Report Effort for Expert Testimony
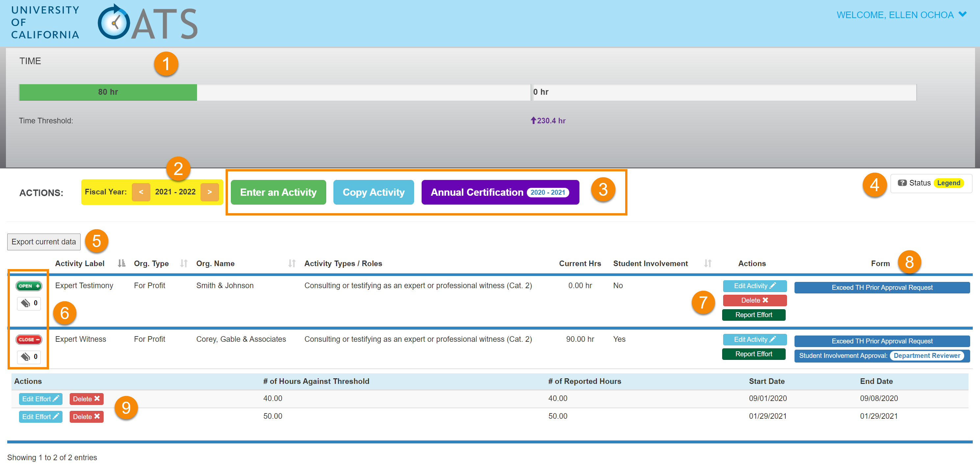 [753, 315]
